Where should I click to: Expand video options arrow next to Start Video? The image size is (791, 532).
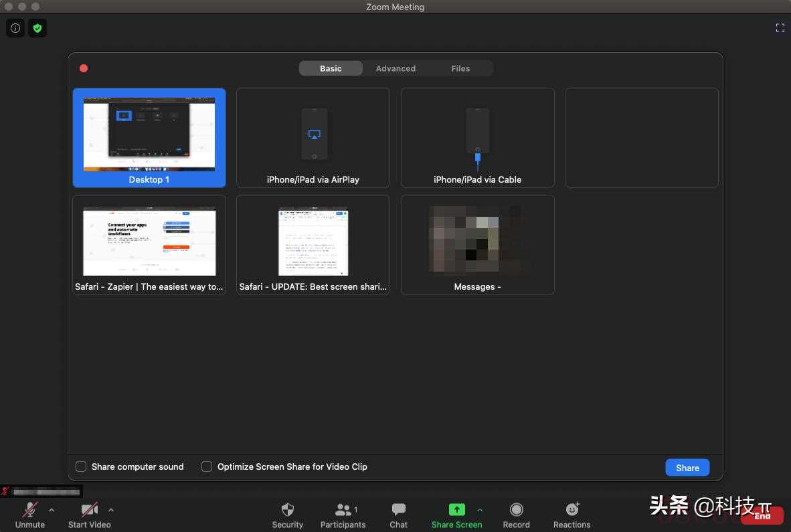111,510
